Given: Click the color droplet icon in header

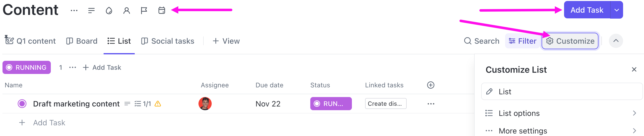Looking at the screenshot, I should [x=109, y=10].
